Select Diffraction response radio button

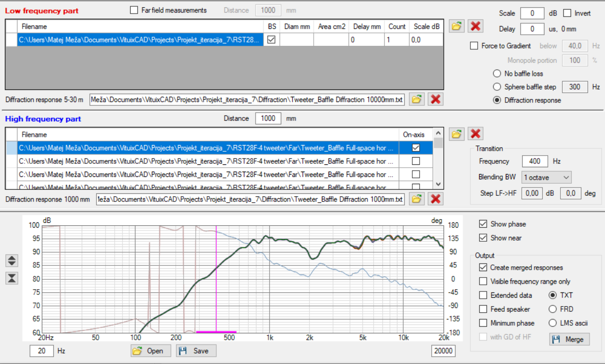(497, 100)
